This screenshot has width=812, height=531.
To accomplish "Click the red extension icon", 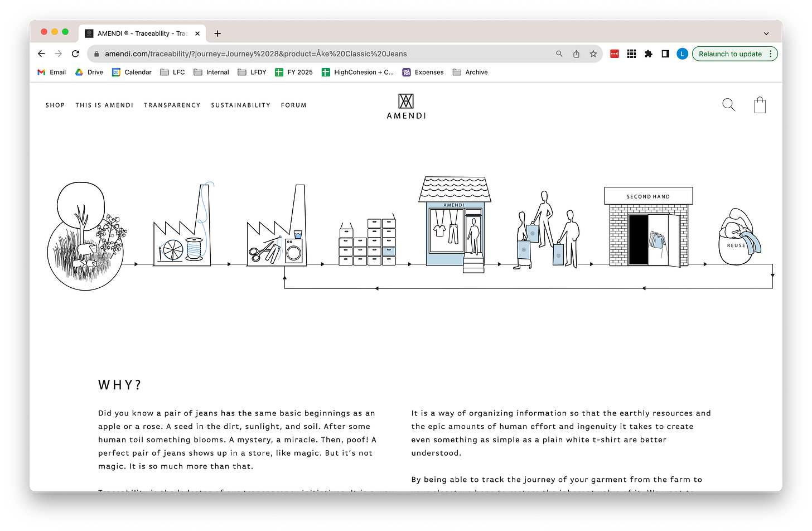I will click(615, 54).
